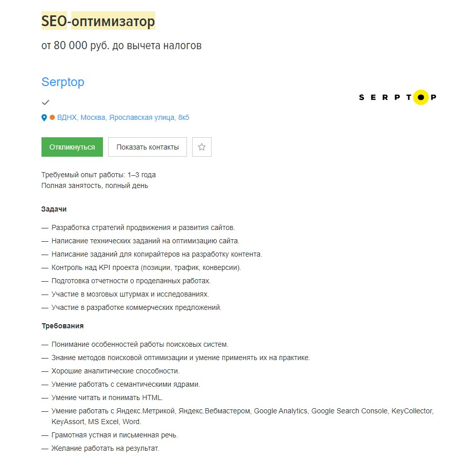This screenshot has width=476, height=461.
Task: Click the task line about KPI проекта control
Action: (146, 267)
